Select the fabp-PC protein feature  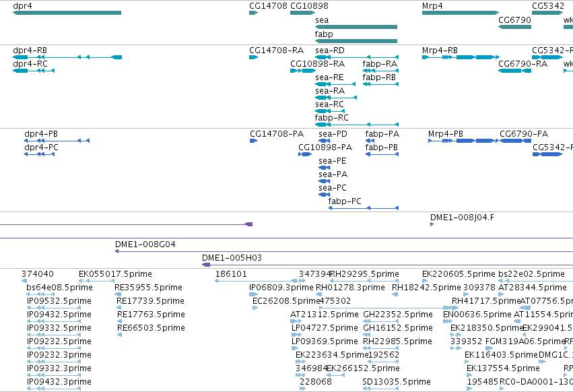pos(364,208)
